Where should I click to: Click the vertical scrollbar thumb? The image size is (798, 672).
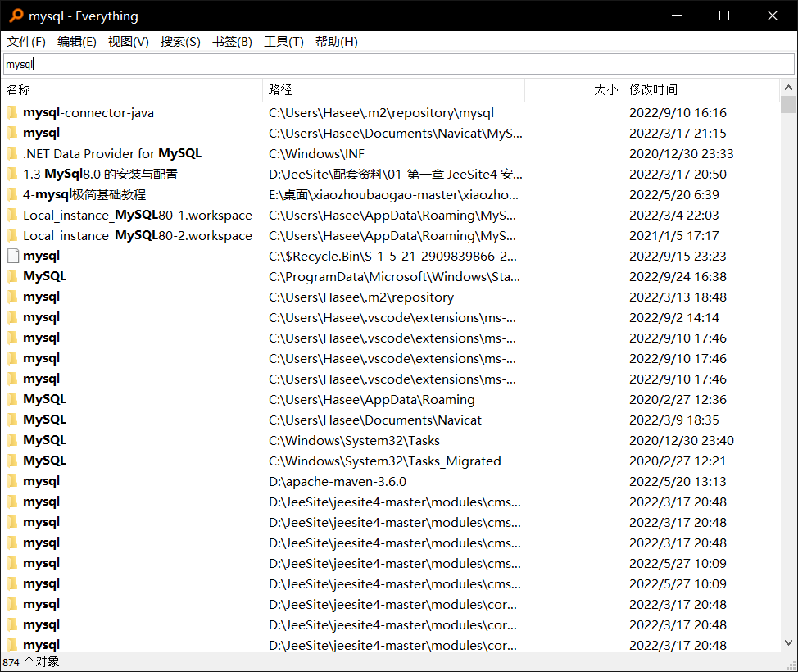coord(788,104)
